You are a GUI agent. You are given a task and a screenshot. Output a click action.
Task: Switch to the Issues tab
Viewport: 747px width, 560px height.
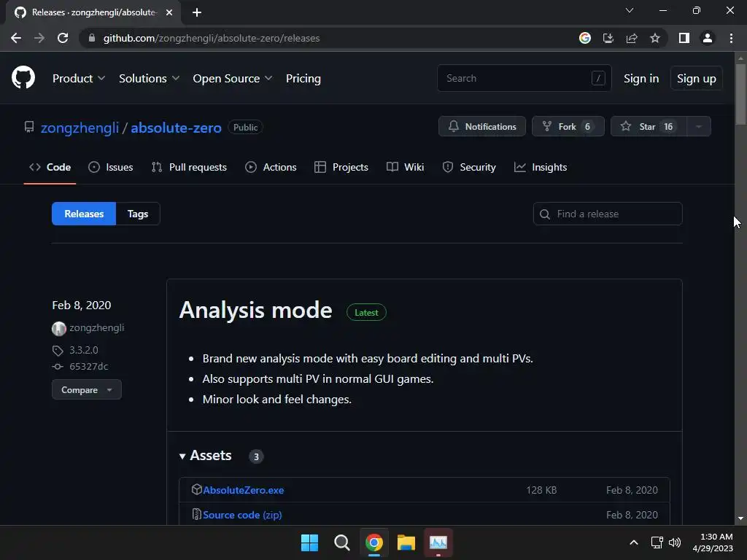click(111, 167)
